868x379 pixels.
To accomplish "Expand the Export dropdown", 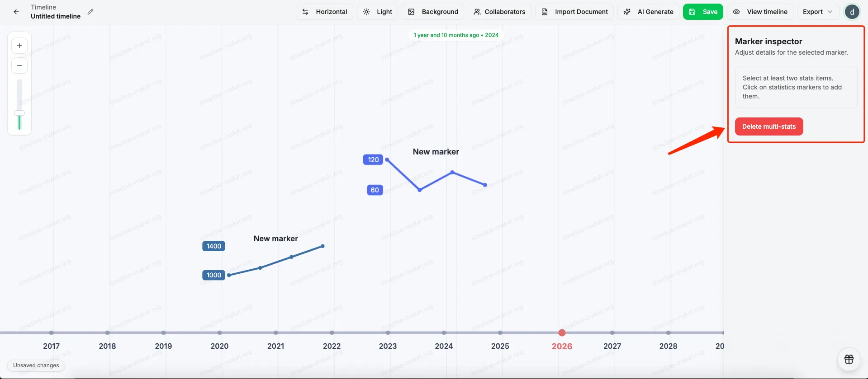I will click(x=817, y=12).
